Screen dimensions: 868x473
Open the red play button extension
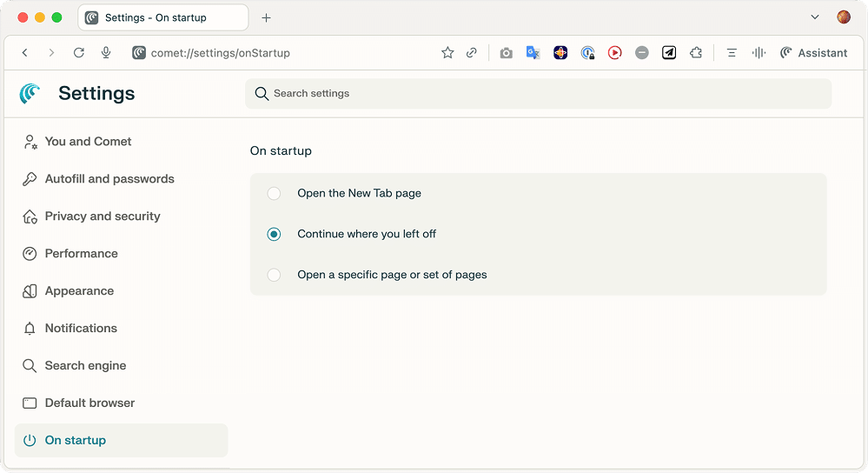click(x=614, y=53)
